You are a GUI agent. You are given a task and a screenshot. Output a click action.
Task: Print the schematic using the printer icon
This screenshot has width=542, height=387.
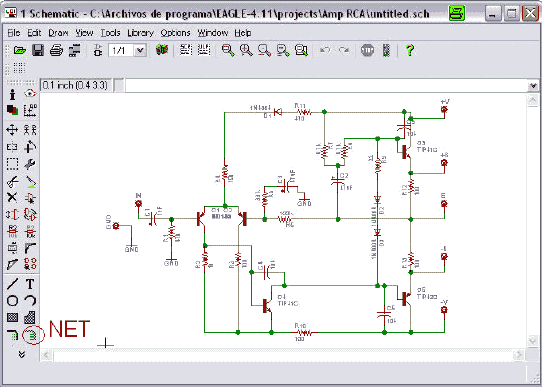coord(56,50)
